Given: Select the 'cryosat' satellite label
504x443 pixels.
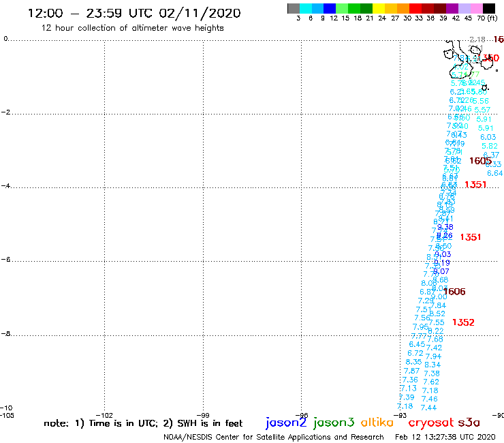Looking at the screenshot, I should point(430,423).
